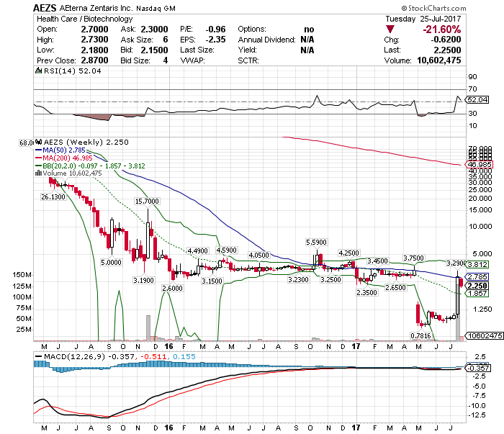The image size is (504, 434).
Task: Click the Nasdaq GM exchange label
Action: click(156, 9)
